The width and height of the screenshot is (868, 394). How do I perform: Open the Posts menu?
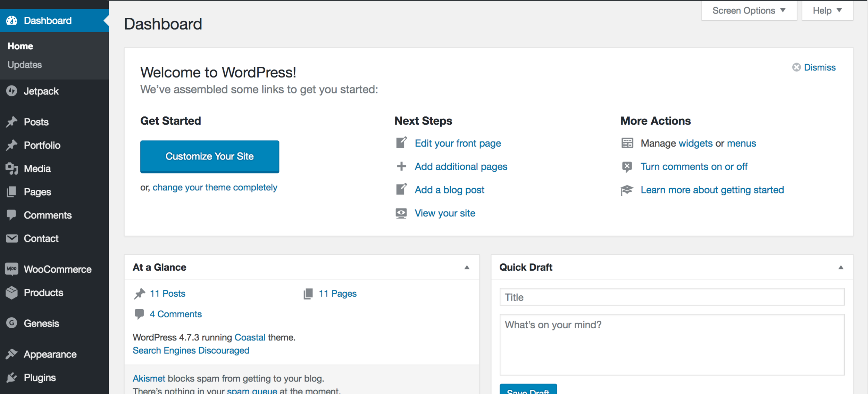(54, 122)
